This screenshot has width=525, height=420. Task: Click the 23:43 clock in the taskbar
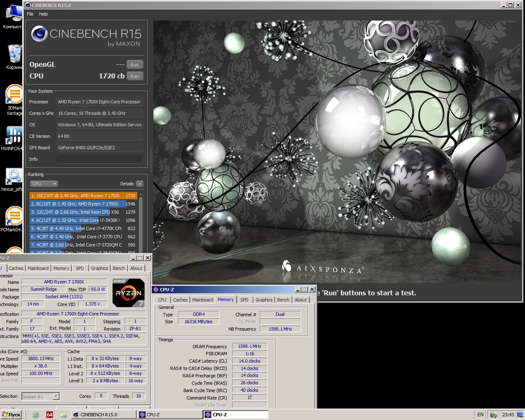(x=508, y=415)
